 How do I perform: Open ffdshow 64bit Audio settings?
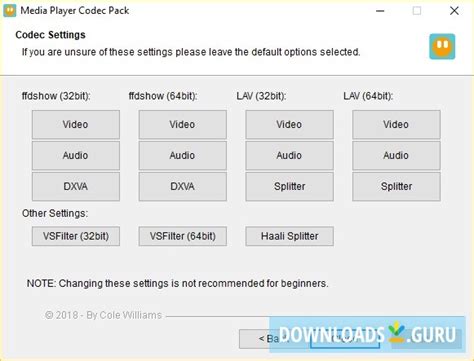183,155
